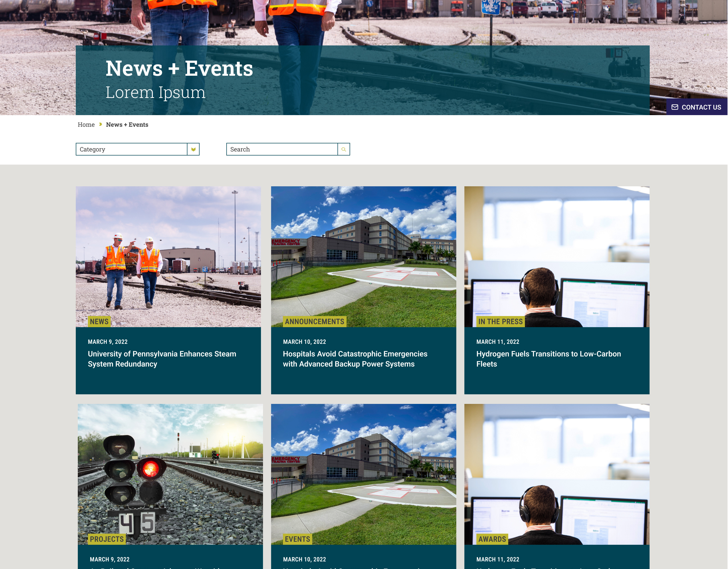Click the NEWS category tag
This screenshot has width=728, height=569.
[x=99, y=321]
